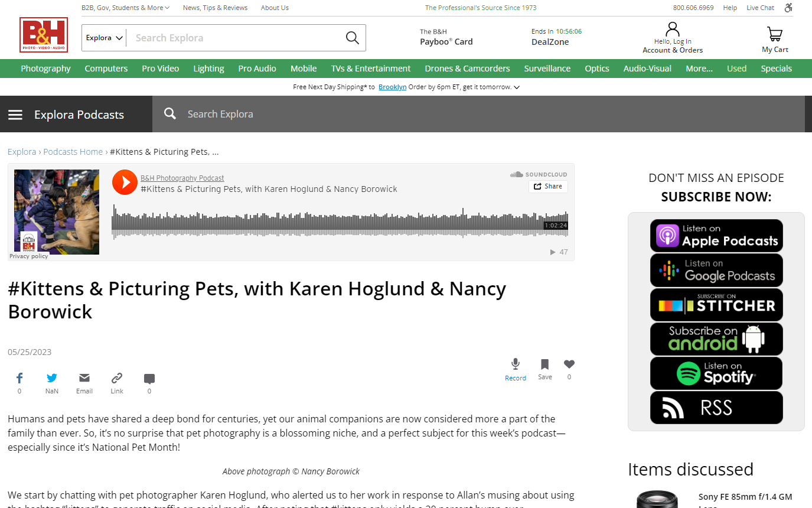The width and height of the screenshot is (812, 508).
Task: Open the Photography category menu
Action: 45,69
